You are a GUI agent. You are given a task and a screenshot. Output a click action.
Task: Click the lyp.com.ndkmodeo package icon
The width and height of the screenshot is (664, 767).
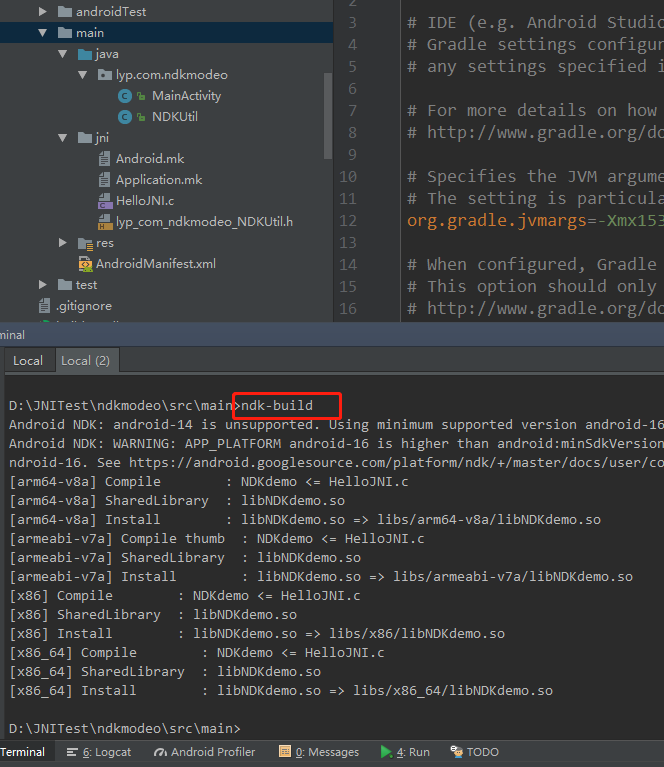(105, 75)
